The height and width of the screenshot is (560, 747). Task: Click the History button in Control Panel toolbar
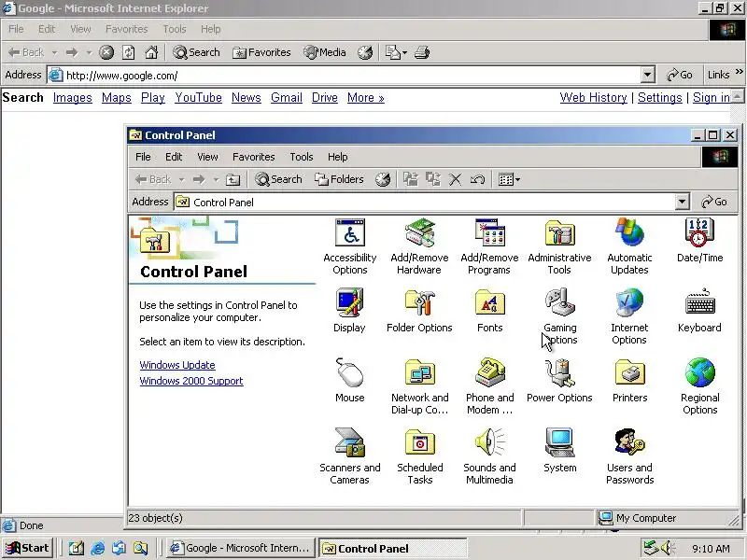383,179
